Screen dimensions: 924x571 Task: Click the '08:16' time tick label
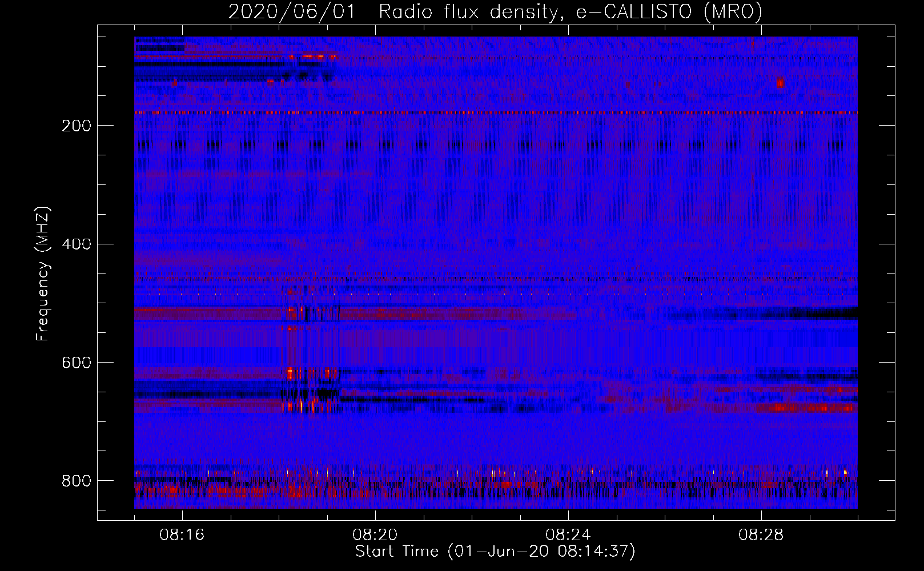182,535
